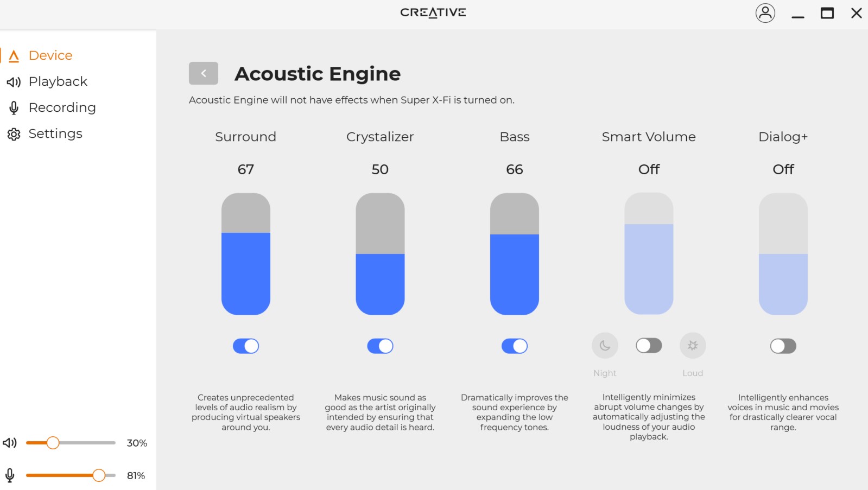Disable the Surround toggle switch

[246, 346]
